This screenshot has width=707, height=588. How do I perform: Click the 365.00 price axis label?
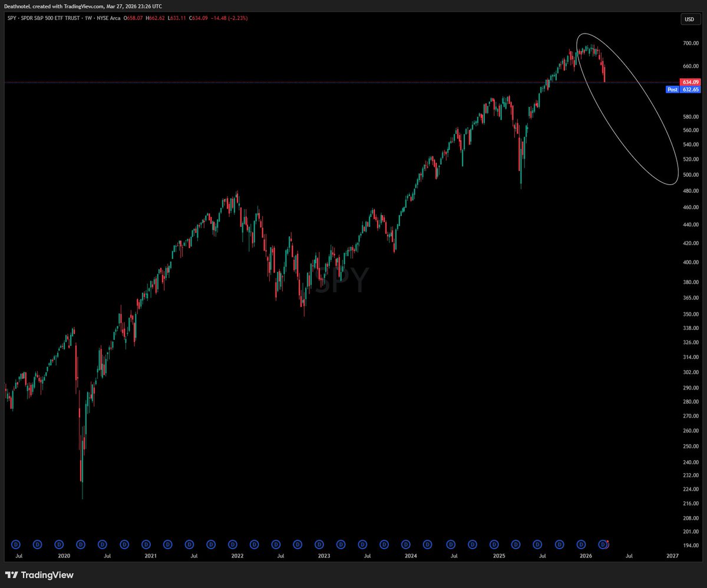(x=691, y=298)
